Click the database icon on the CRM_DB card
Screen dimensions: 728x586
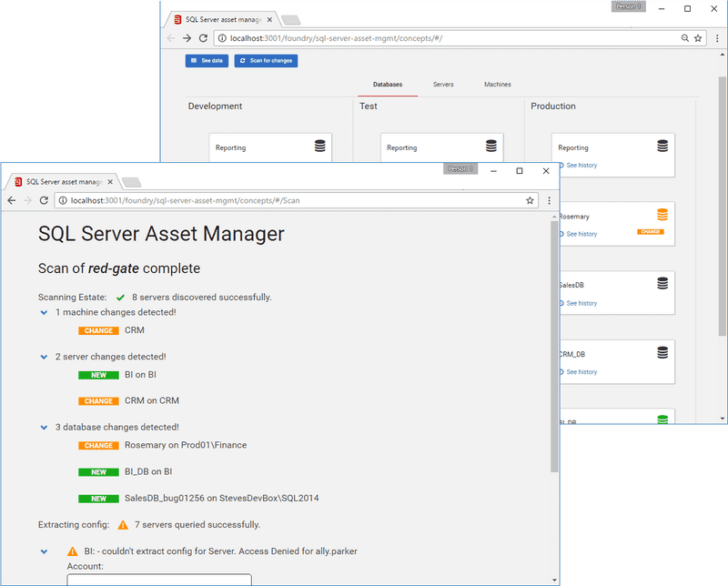pos(662,352)
